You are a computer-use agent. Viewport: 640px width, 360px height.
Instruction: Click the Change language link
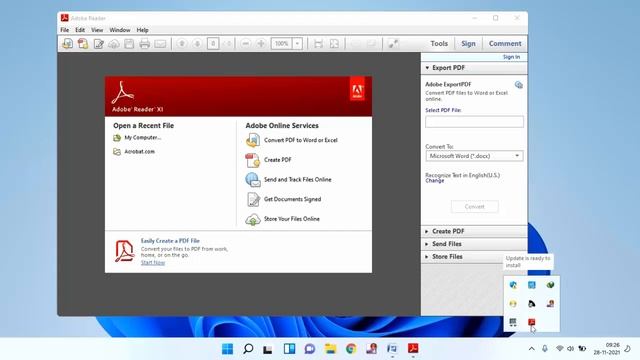435,181
